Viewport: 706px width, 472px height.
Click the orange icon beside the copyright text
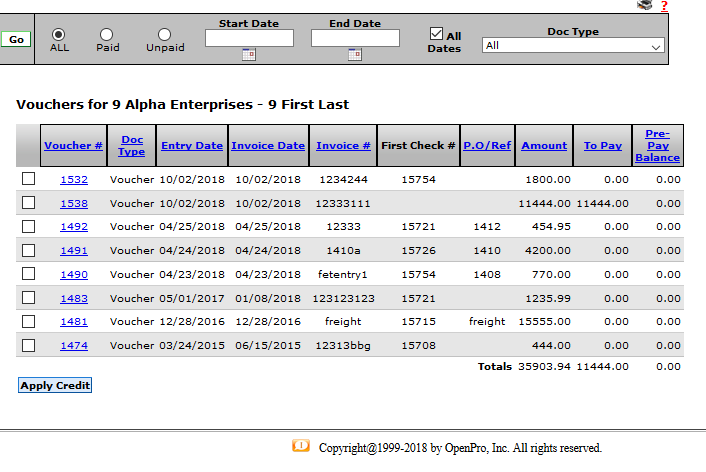pos(300,446)
